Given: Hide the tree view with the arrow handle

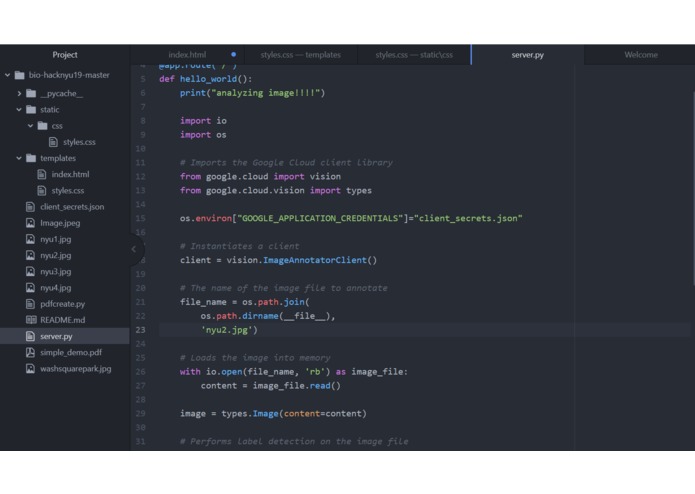Looking at the screenshot, I should [134, 249].
